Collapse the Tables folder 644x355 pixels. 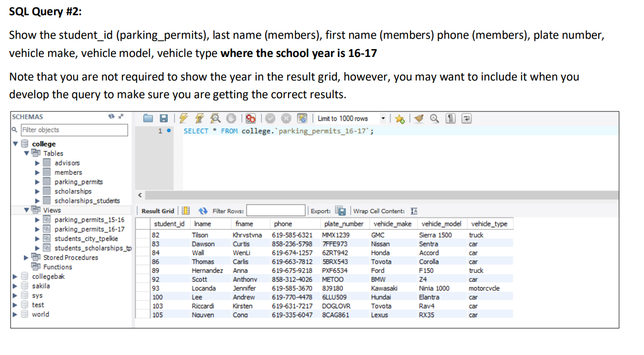click(28, 153)
